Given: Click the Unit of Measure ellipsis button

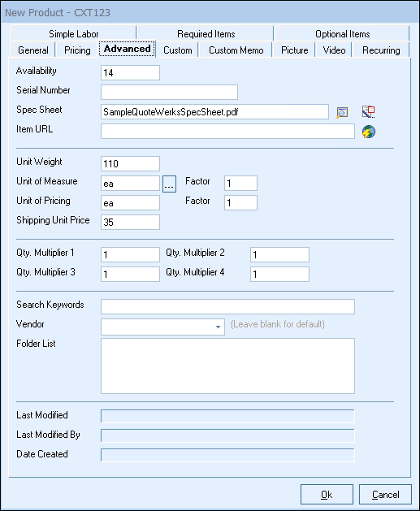Looking at the screenshot, I should 169,184.
